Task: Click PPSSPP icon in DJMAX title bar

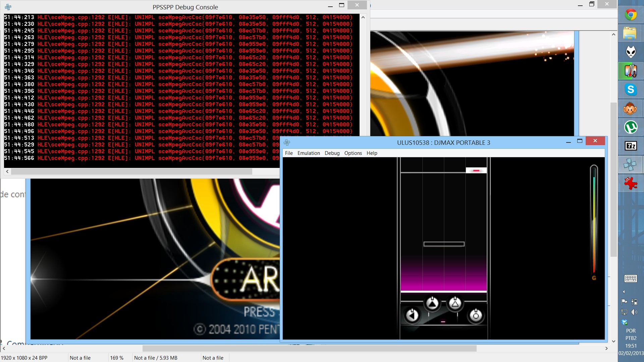Action: [x=287, y=142]
